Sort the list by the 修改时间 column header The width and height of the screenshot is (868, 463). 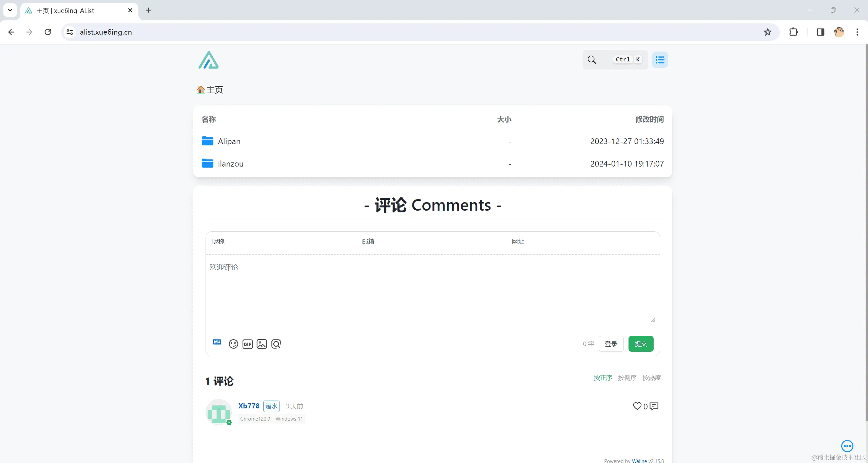(x=649, y=119)
